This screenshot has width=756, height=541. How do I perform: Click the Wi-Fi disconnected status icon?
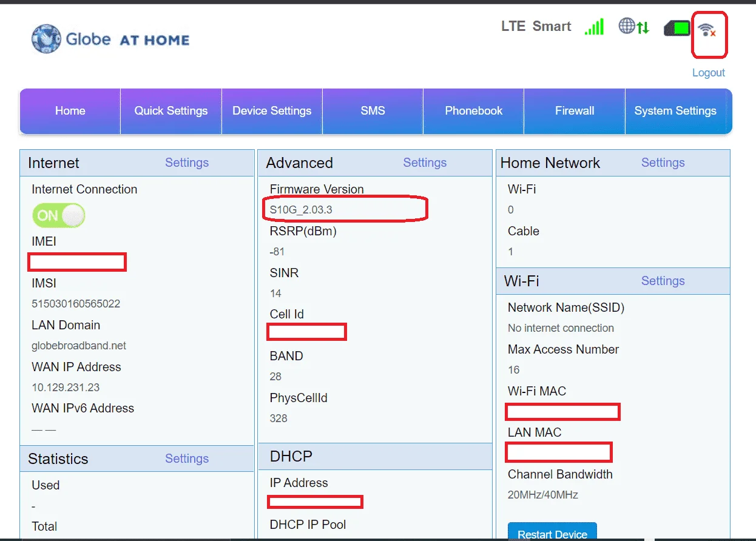coord(707,30)
